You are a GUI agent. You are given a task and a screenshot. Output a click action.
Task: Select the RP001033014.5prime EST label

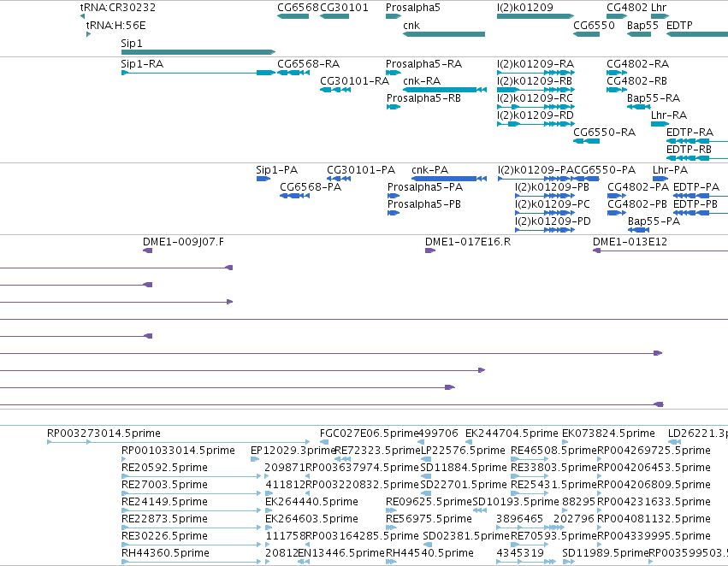178,451
